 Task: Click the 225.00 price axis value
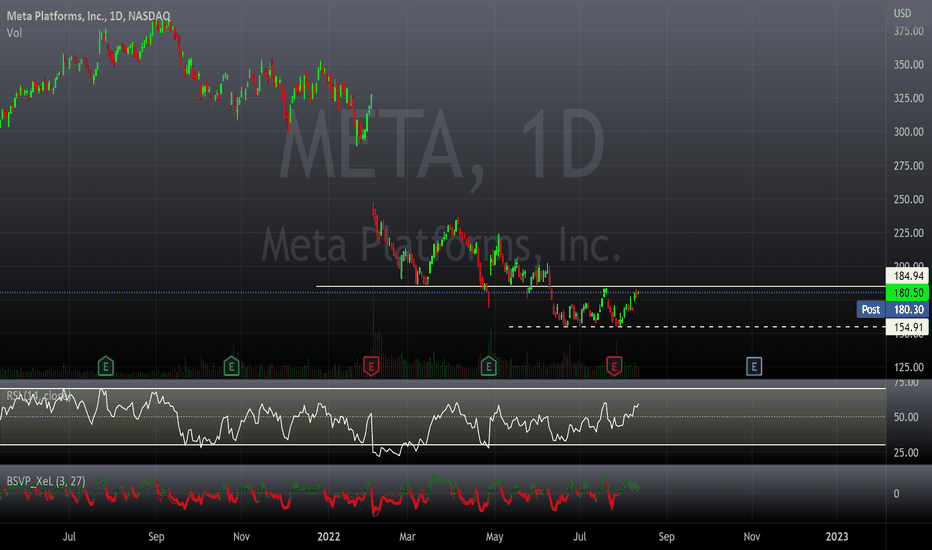click(909, 232)
